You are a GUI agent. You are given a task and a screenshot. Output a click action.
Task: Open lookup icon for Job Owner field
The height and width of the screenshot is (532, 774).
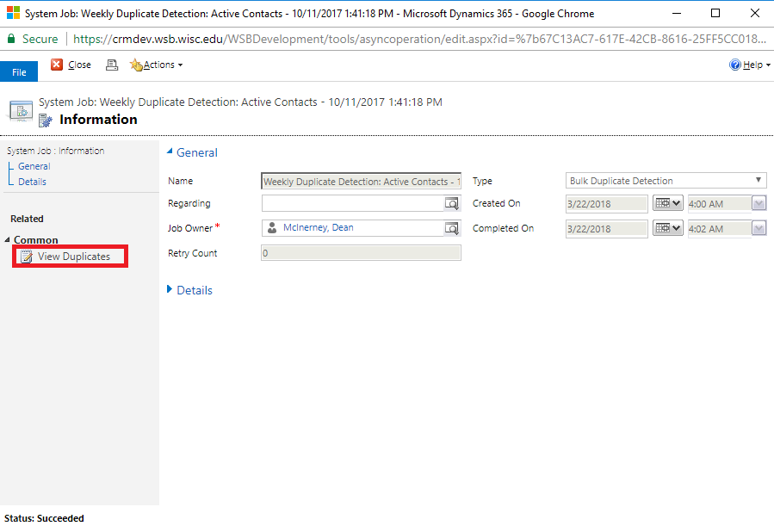pyautogui.click(x=452, y=228)
